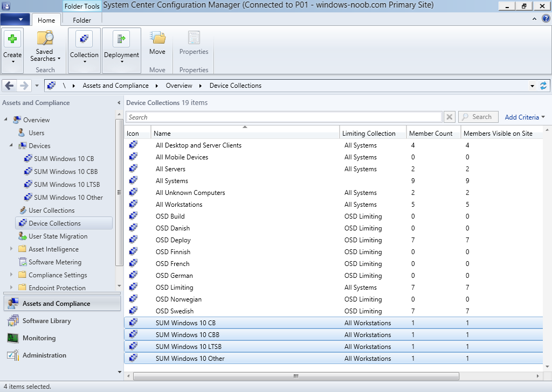Select the OSD Swedish collection
Image resolution: width=552 pixels, height=392 pixels.
pos(333,311)
